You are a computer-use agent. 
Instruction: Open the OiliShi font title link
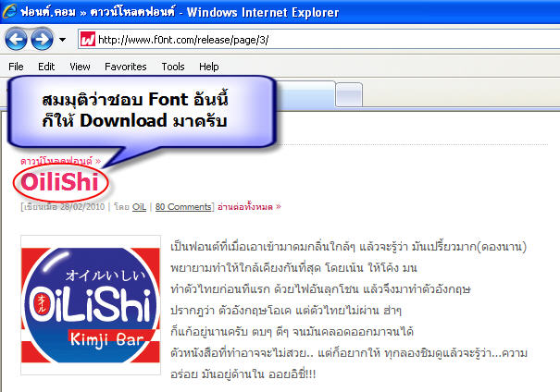pos(59,183)
